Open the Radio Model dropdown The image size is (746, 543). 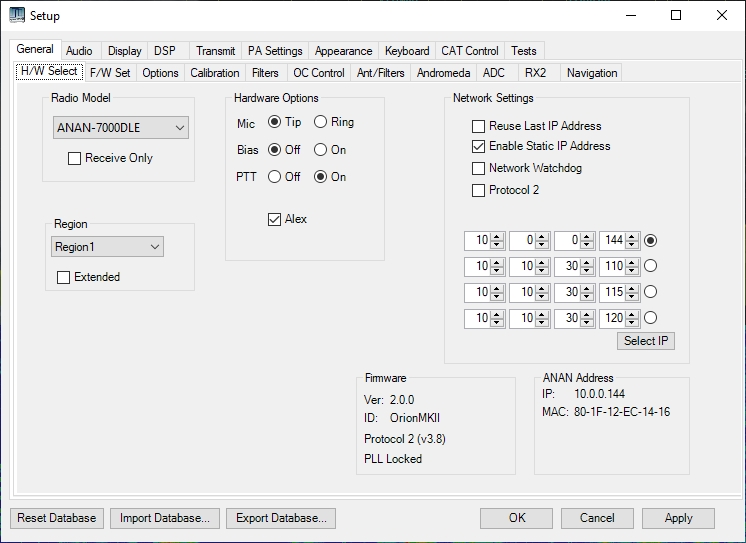pos(120,127)
